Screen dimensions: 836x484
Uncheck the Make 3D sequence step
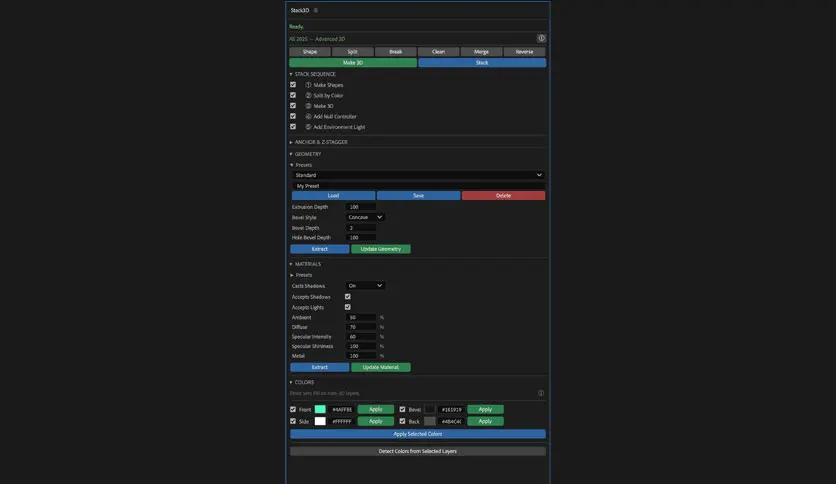[x=293, y=106]
